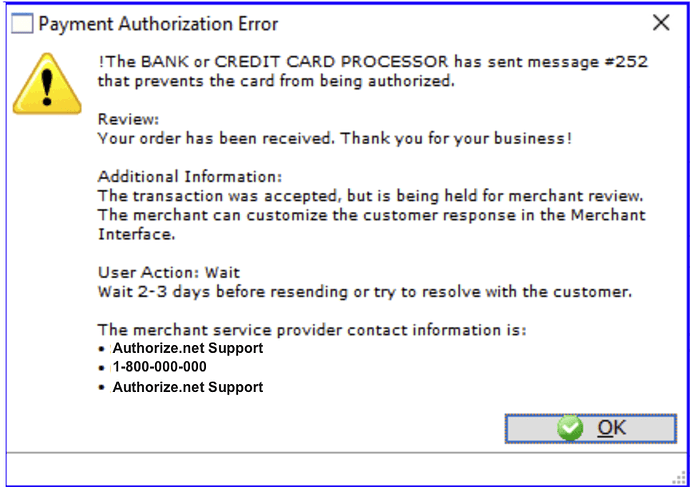690x487 pixels.
Task: Click the message #252 error text line
Action: [373, 62]
